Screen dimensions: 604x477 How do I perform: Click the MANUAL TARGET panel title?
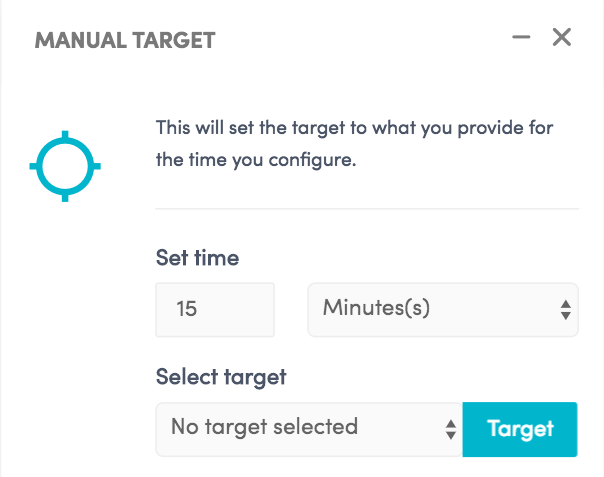point(125,40)
